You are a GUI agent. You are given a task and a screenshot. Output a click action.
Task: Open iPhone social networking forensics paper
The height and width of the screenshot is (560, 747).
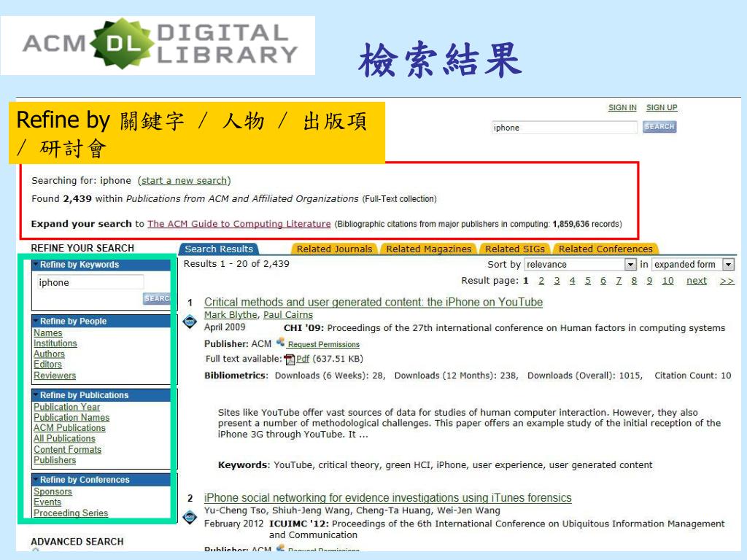388,497
